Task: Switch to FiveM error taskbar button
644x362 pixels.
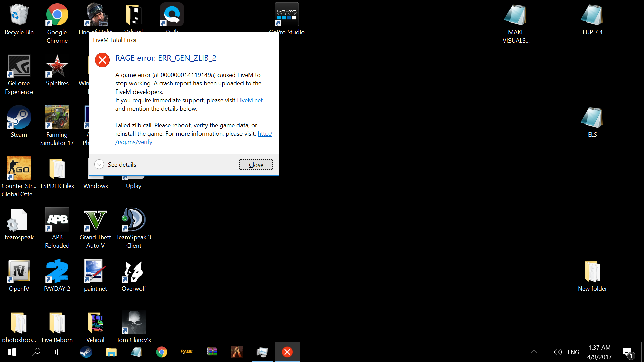Action: point(287,352)
